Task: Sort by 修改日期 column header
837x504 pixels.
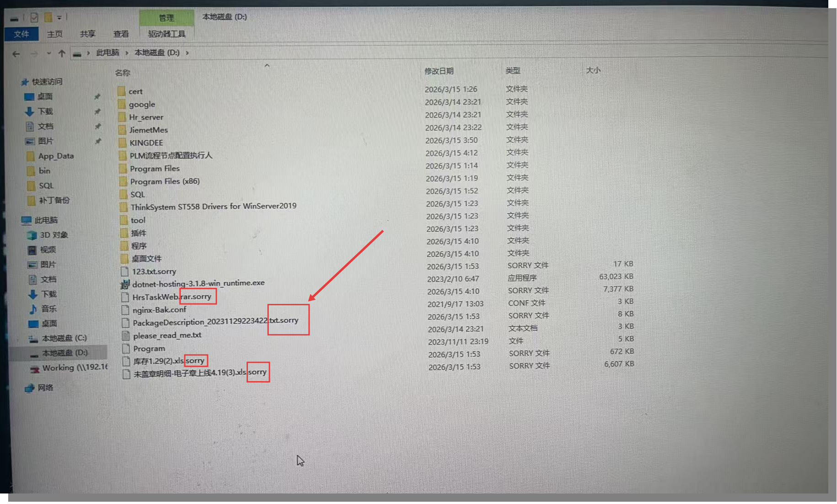Action: tap(439, 71)
